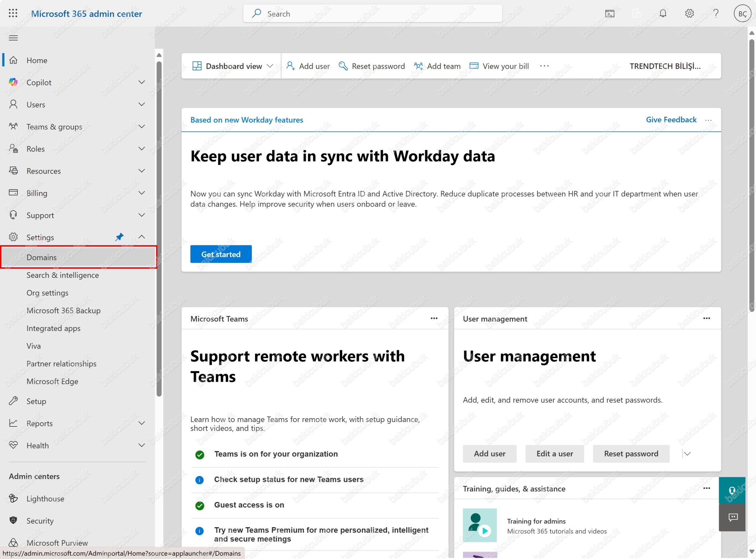
Task: Click the help question mark icon
Action: (x=716, y=14)
